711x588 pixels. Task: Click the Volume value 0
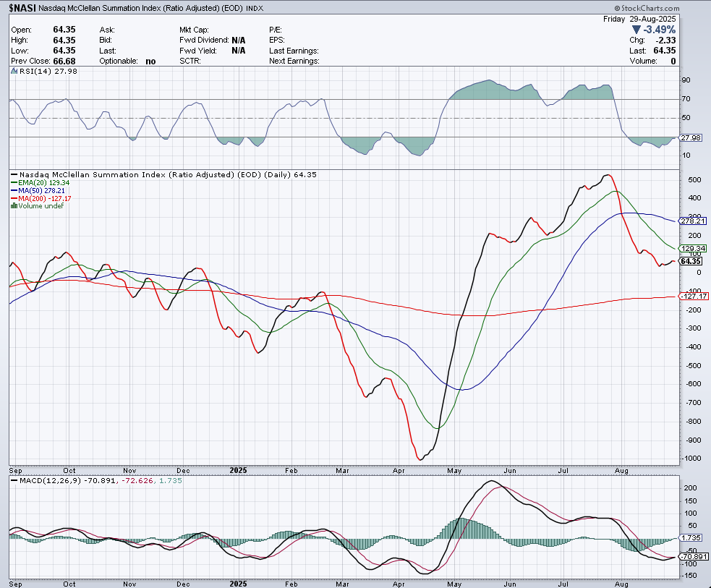[x=673, y=61]
